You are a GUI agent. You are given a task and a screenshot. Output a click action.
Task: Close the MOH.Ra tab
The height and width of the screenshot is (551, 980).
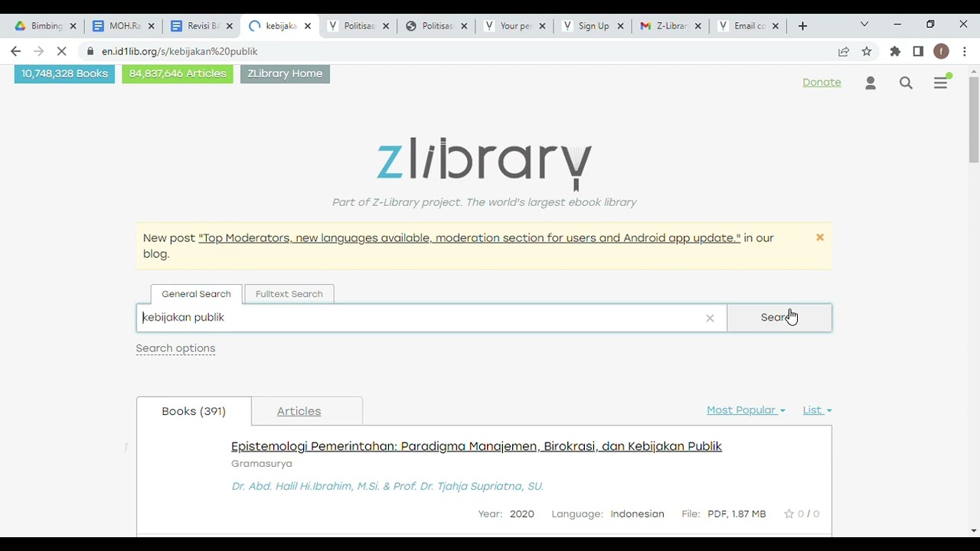click(x=152, y=26)
